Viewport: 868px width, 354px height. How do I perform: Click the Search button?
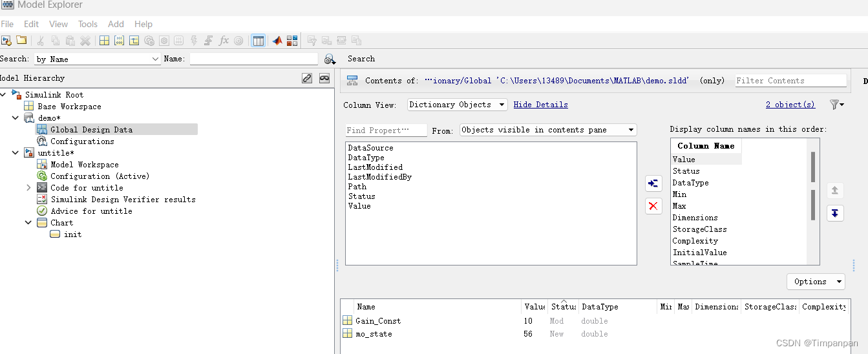[361, 59]
